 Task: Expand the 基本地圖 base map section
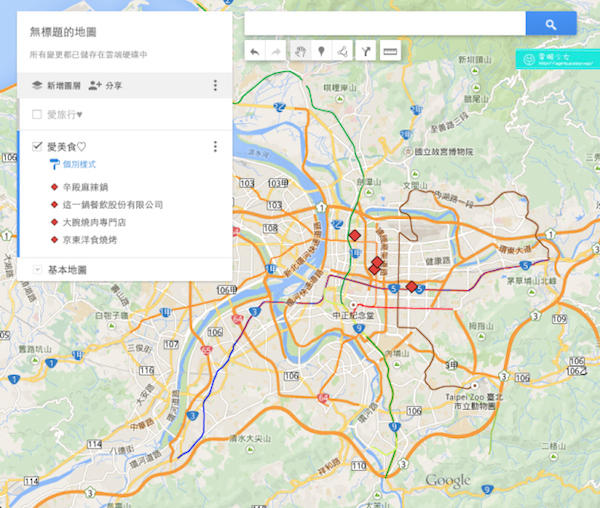click(38, 270)
